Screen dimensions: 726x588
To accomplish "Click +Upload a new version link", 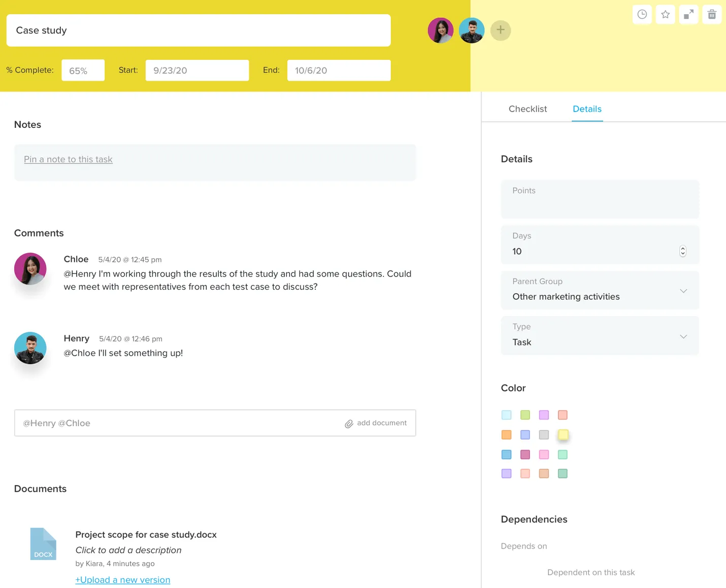I will (x=123, y=580).
